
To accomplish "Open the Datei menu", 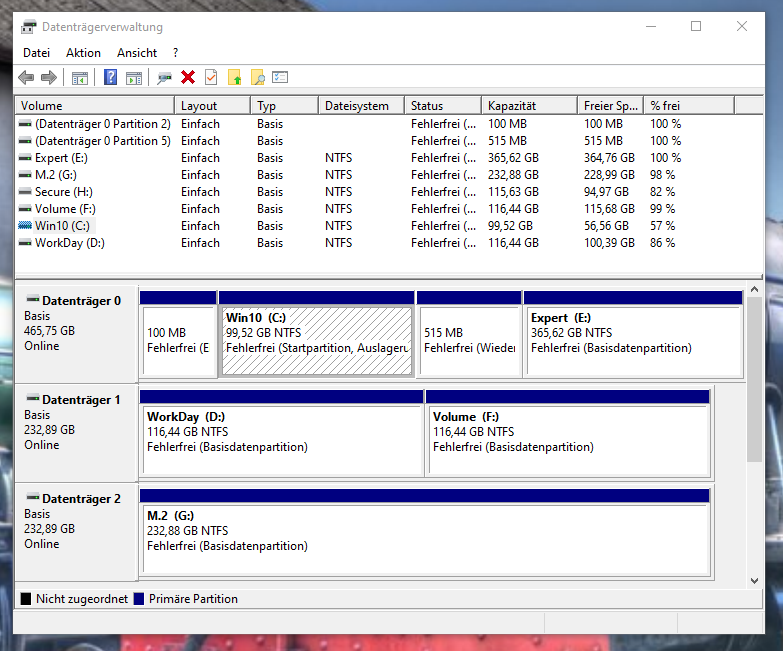I will click(x=36, y=53).
